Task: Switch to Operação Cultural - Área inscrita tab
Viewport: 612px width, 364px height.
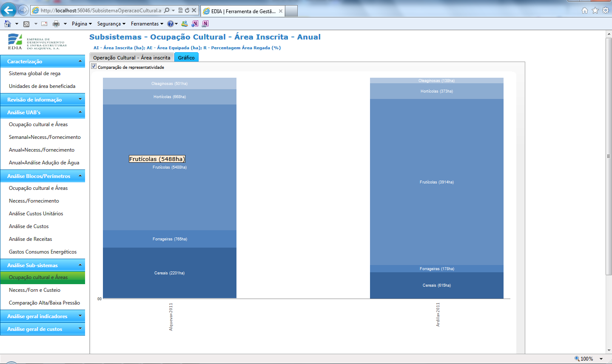Action: pyautogui.click(x=132, y=57)
